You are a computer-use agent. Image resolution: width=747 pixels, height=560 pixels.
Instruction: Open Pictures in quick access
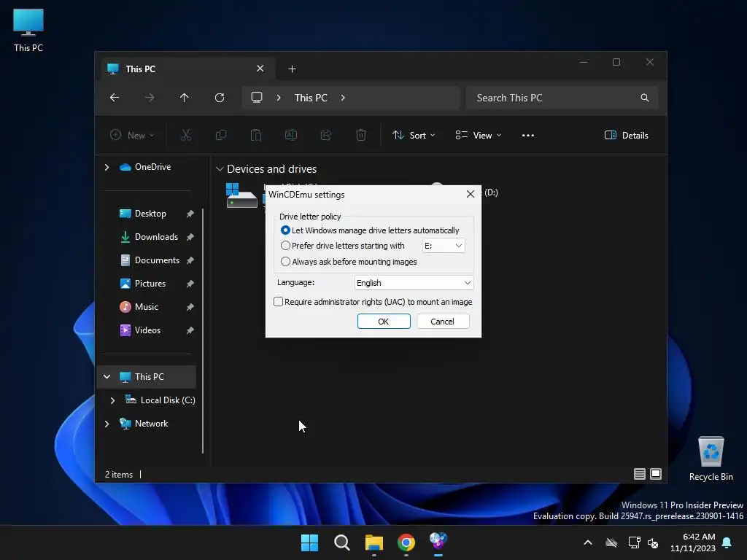(x=150, y=284)
